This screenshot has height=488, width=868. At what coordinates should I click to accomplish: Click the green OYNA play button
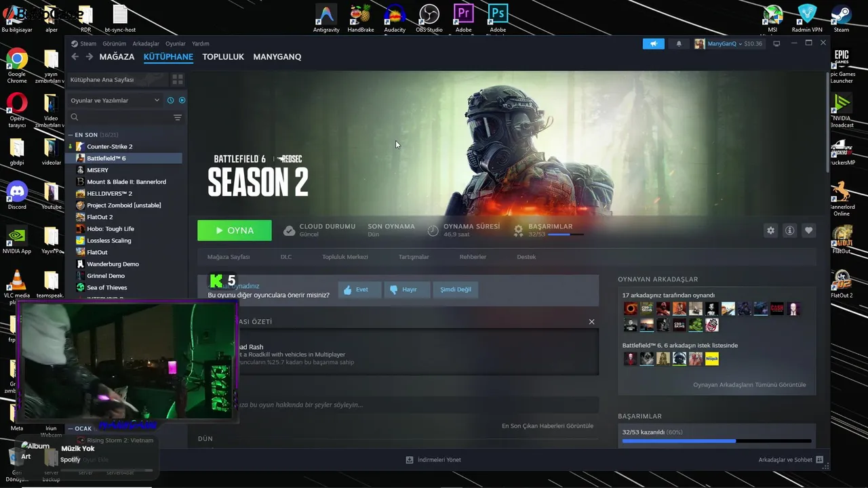[x=235, y=230]
